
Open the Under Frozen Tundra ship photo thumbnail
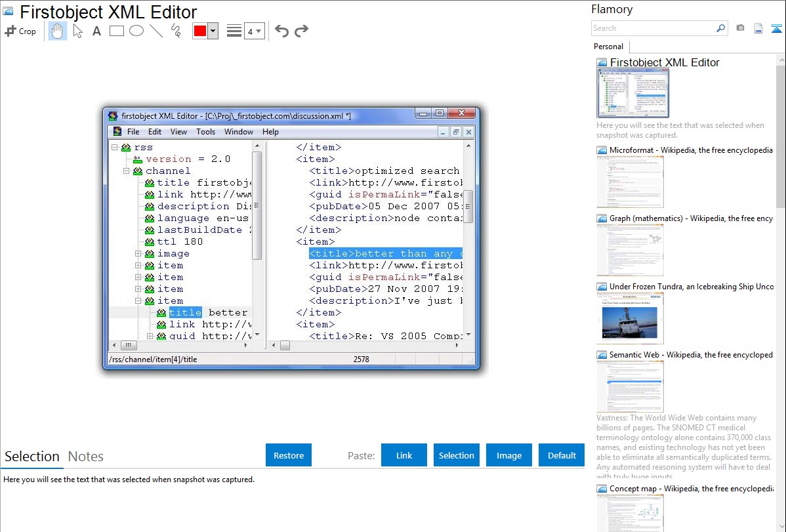[630, 318]
